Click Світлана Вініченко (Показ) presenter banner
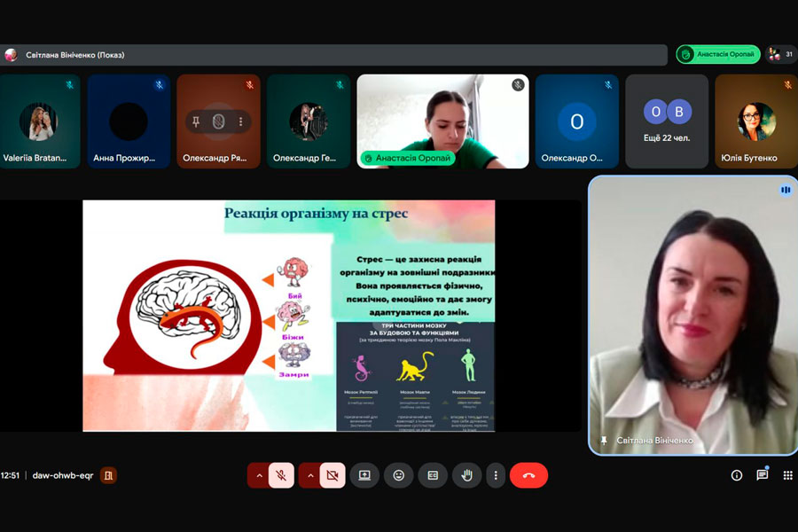This screenshot has width=798, height=532. [333, 55]
